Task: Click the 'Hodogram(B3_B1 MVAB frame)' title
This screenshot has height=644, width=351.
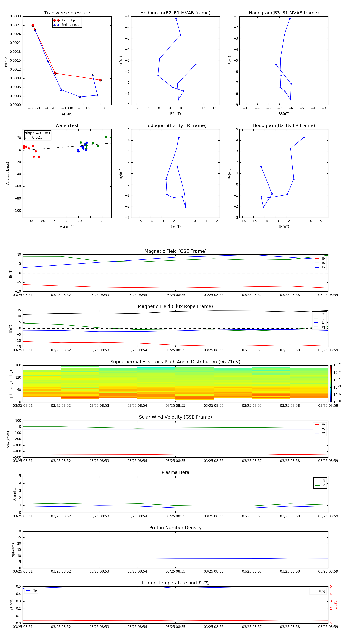Action: (284, 13)
